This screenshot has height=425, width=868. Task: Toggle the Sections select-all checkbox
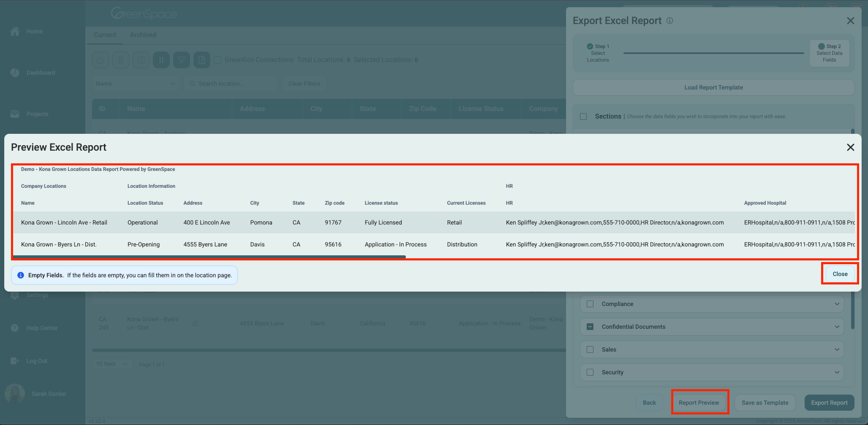[x=583, y=116]
